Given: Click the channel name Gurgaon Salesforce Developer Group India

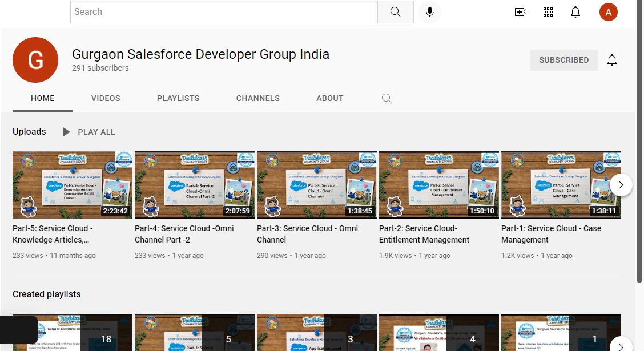Looking at the screenshot, I should (200, 54).
